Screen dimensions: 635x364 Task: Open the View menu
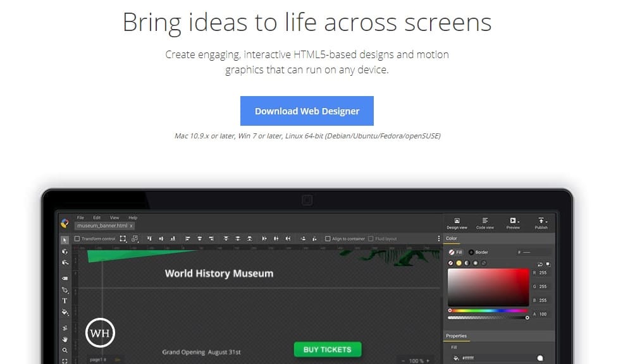114,217
